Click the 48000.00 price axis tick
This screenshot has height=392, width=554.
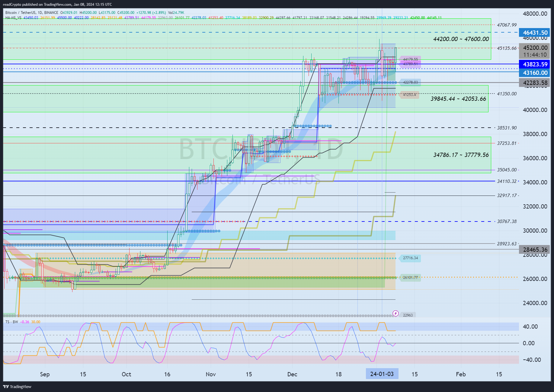click(535, 14)
